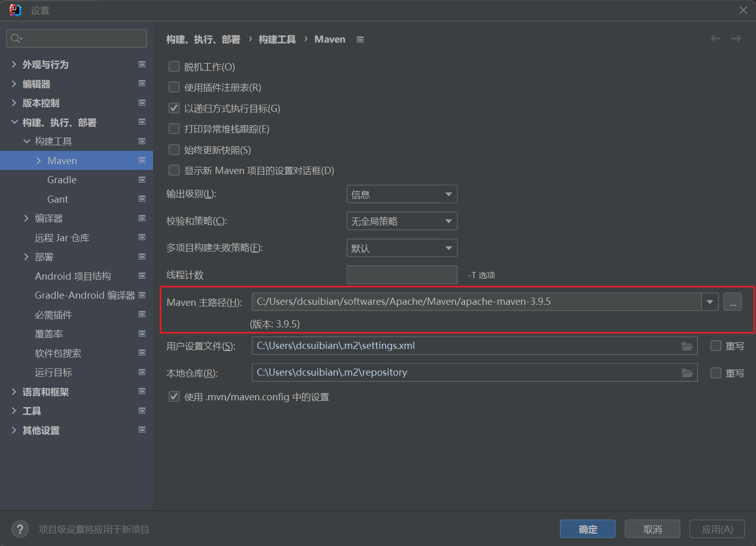Click the IntelliJ IDEA logo in title bar
Image resolution: width=756 pixels, height=546 pixels.
[15, 10]
